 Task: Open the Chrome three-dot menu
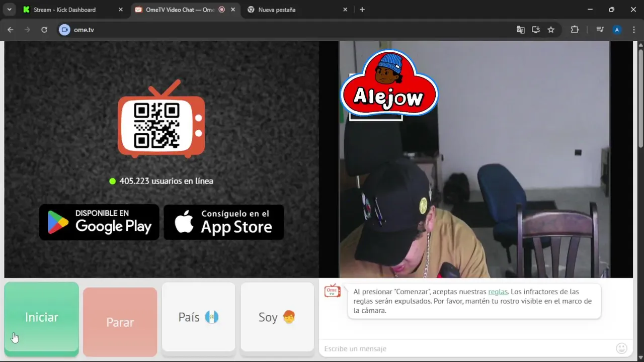(x=633, y=30)
